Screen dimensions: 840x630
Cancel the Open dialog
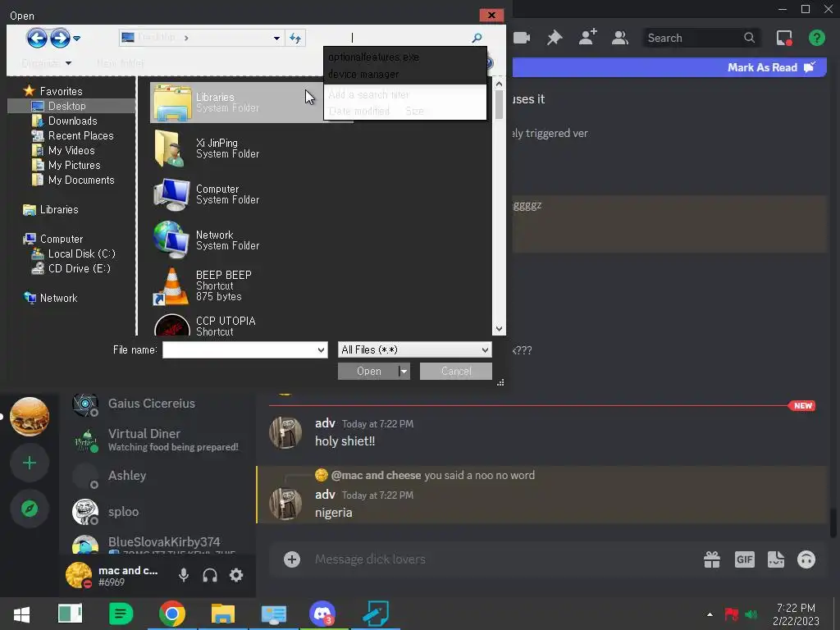click(x=456, y=372)
